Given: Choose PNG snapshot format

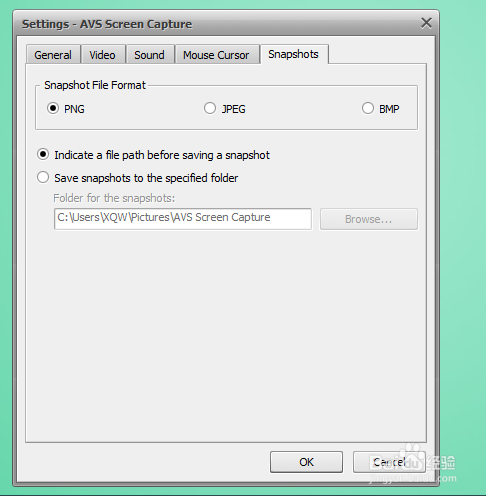Looking at the screenshot, I should [x=53, y=108].
